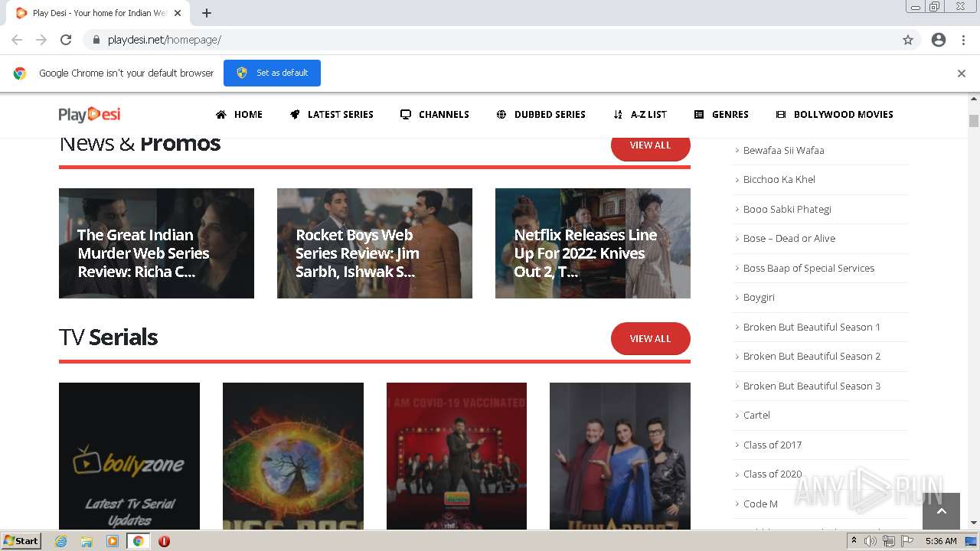This screenshot has width=980, height=551.
Task: Open Boss Baap of Special Services link
Action: coord(808,269)
